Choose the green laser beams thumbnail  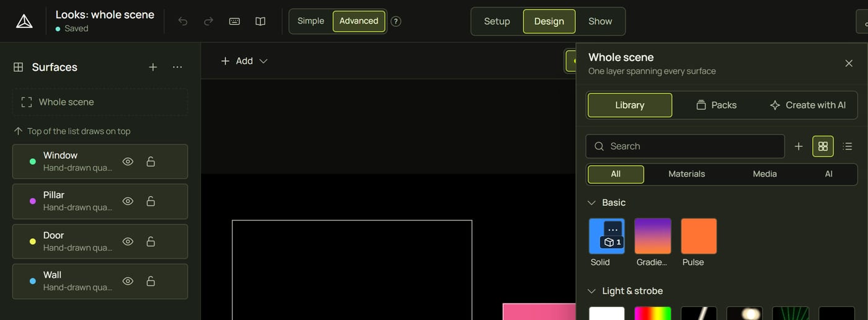790,313
